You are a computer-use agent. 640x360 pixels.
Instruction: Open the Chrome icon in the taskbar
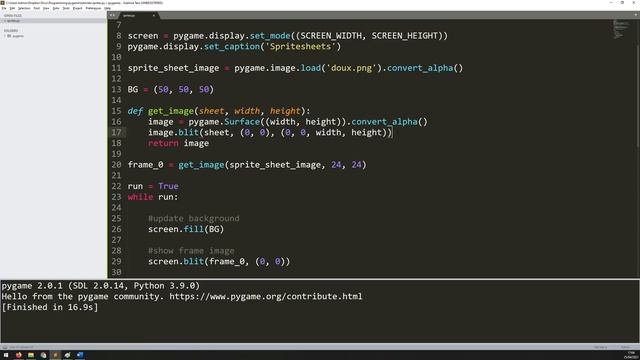pos(43,355)
